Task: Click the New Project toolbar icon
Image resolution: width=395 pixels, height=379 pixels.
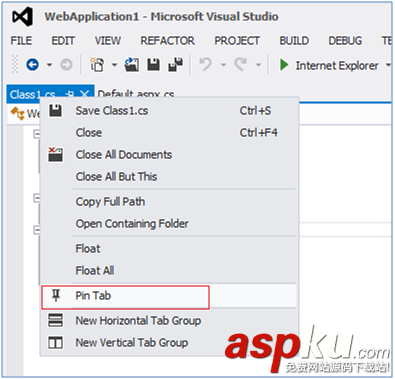Action: coord(97,65)
